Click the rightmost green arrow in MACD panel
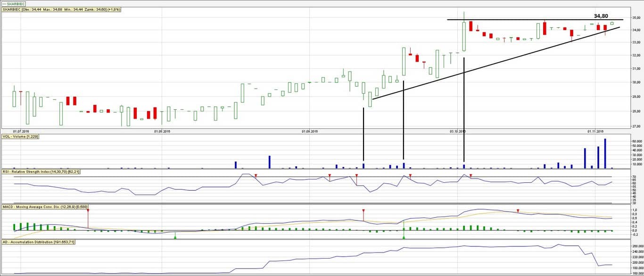Viewport: 644px width, 276px height. pos(404,237)
